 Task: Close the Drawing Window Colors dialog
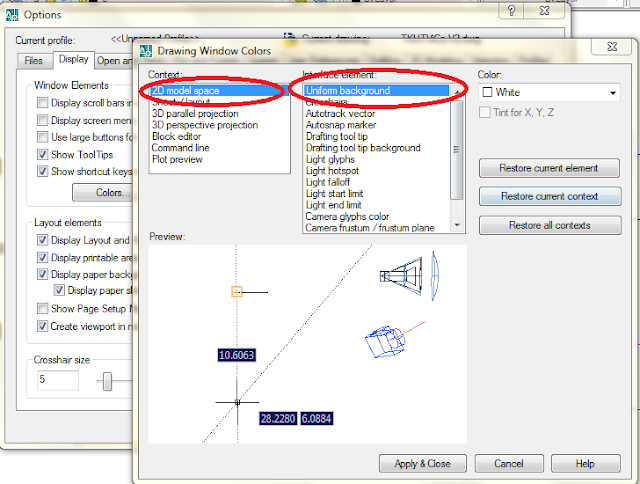click(612, 47)
